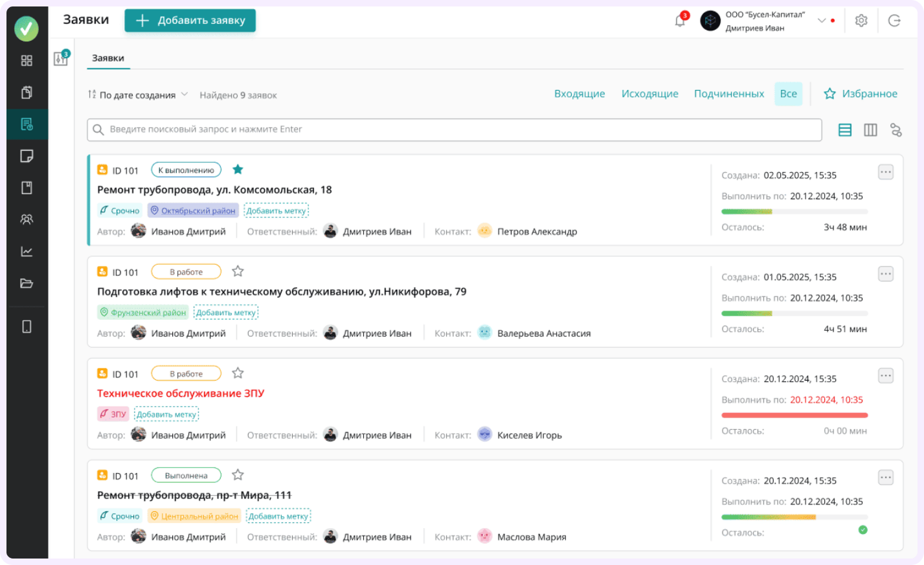Click Добавить метку on the ЗПУ request

166,414
